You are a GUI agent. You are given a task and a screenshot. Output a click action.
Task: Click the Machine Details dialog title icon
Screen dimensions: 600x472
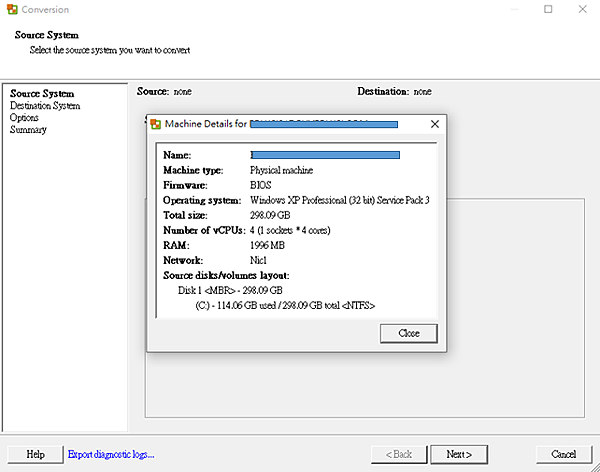point(156,124)
